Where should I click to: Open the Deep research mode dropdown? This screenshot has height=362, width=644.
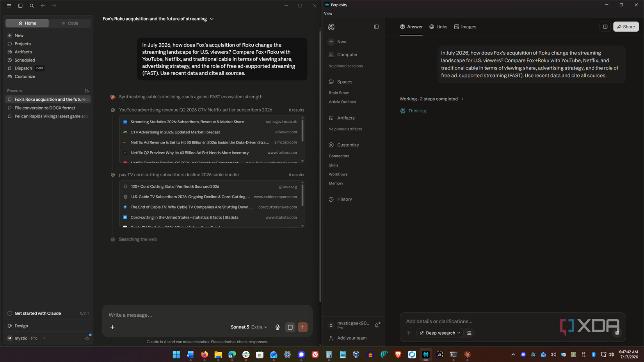tap(440, 333)
